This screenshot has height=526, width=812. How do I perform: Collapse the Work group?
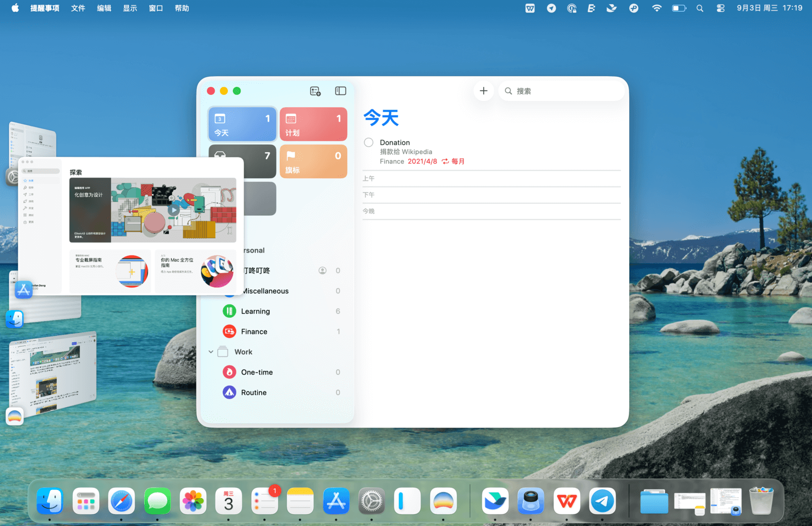211,352
